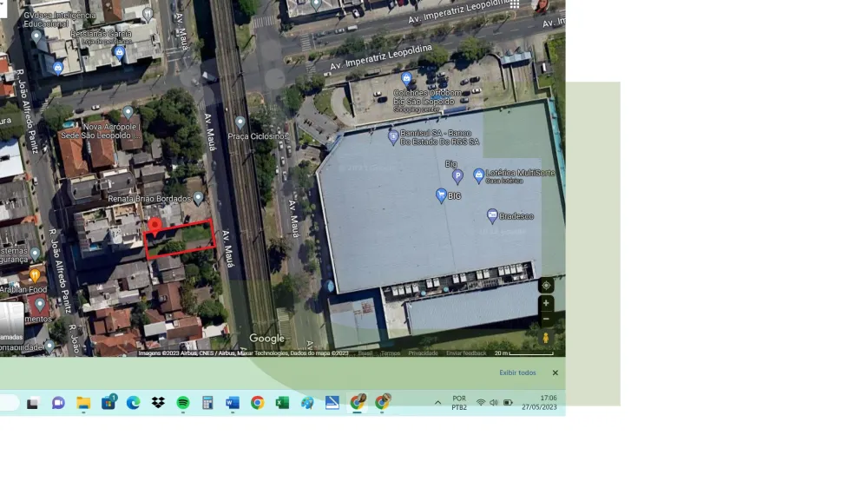Zoom out of the map
The image size is (868, 488).
pyautogui.click(x=546, y=319)
